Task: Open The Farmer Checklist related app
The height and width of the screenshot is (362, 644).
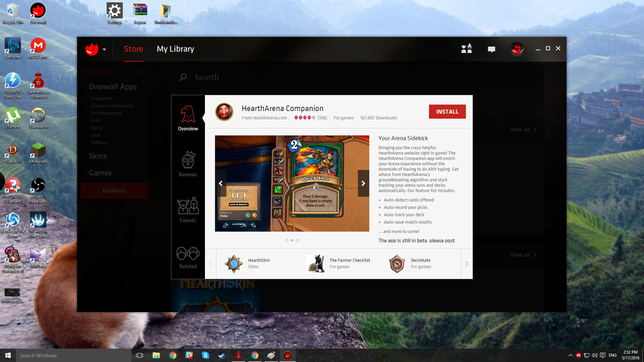Action: [339, 263]
